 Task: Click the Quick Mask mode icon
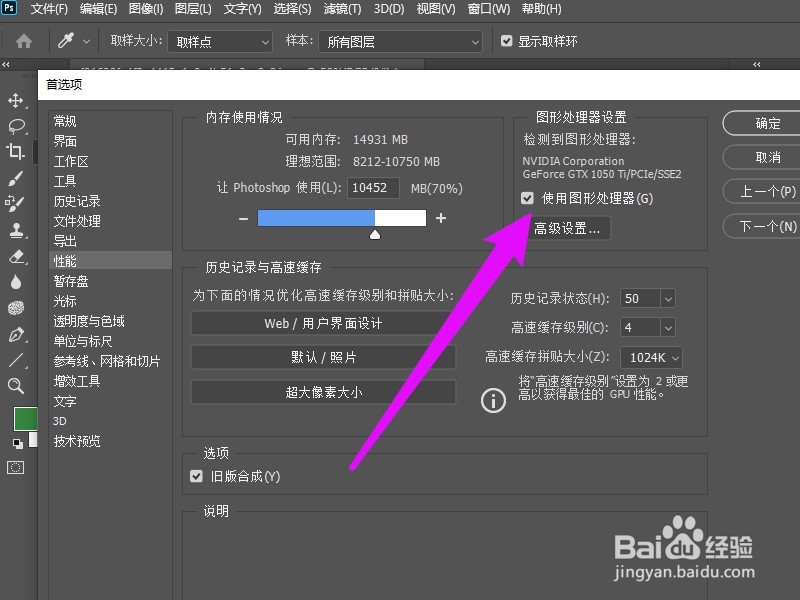(x=15, y=467)
